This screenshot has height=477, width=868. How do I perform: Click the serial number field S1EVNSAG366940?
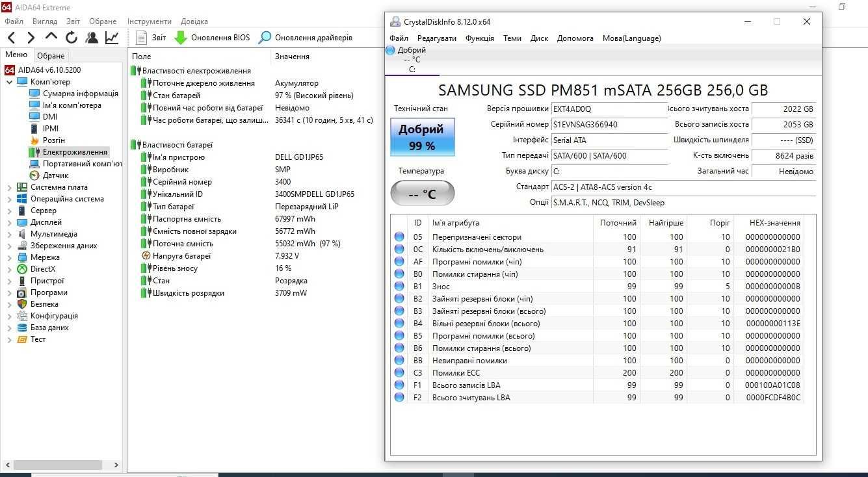click(x=609, y=125)
